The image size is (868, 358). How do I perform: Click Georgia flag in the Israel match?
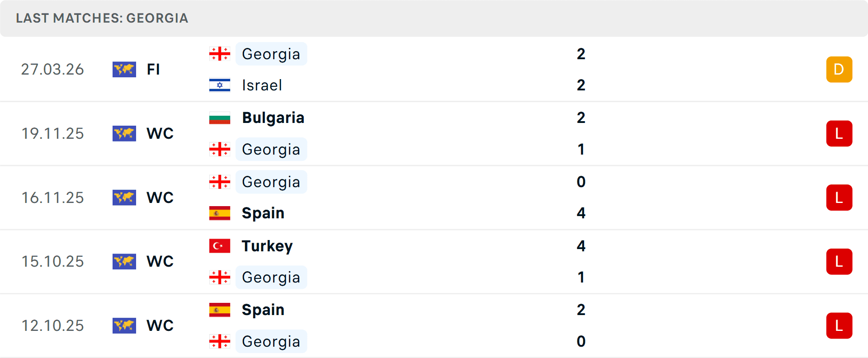tap(220, 54)
